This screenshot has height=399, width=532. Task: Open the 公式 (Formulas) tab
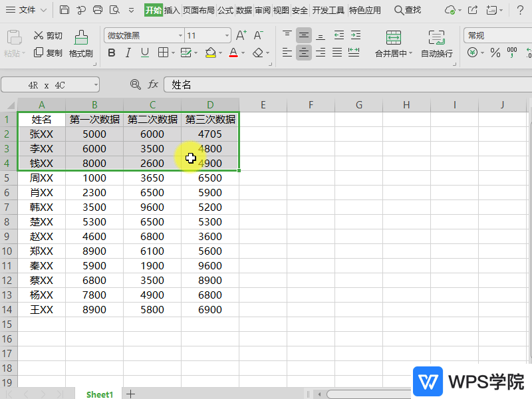click(x=225, y=10)
